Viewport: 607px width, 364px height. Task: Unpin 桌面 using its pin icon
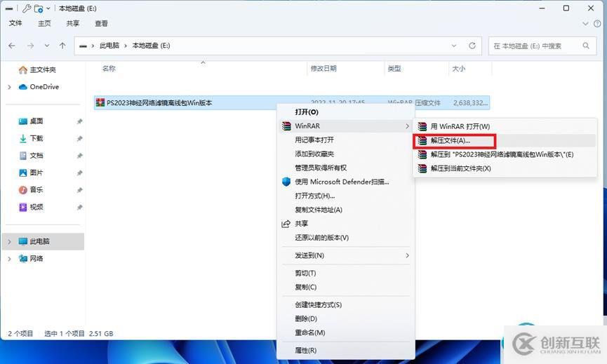click(79, 121)
